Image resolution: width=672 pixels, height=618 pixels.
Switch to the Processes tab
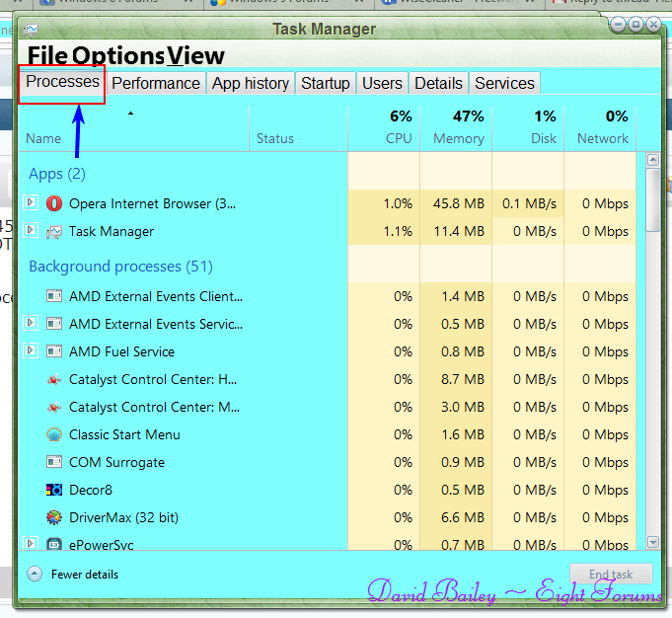62,82
